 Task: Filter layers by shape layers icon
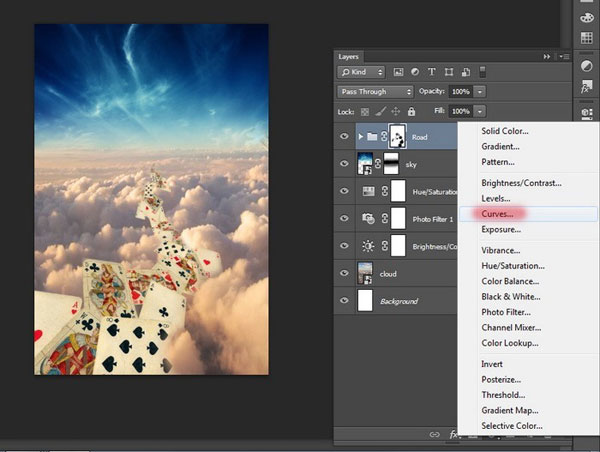(449, 72)
